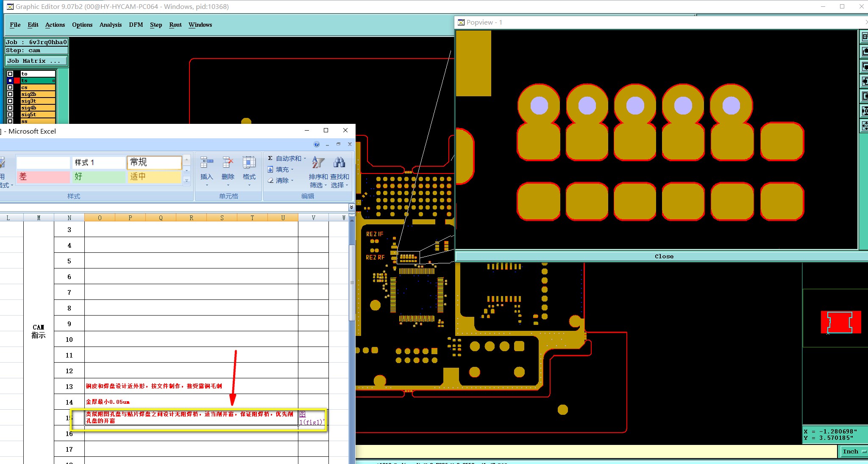The width and height of the screenshot is (868, 464).
Task: Click the red color swatch of layer ts
Action: pos(17,81)
